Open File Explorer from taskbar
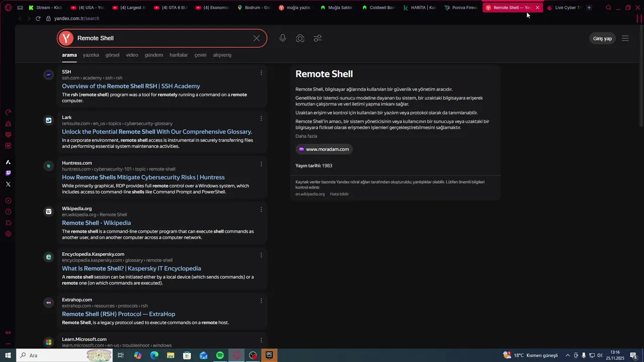Screen dimensions: 644x362 [x=171, y=355]
